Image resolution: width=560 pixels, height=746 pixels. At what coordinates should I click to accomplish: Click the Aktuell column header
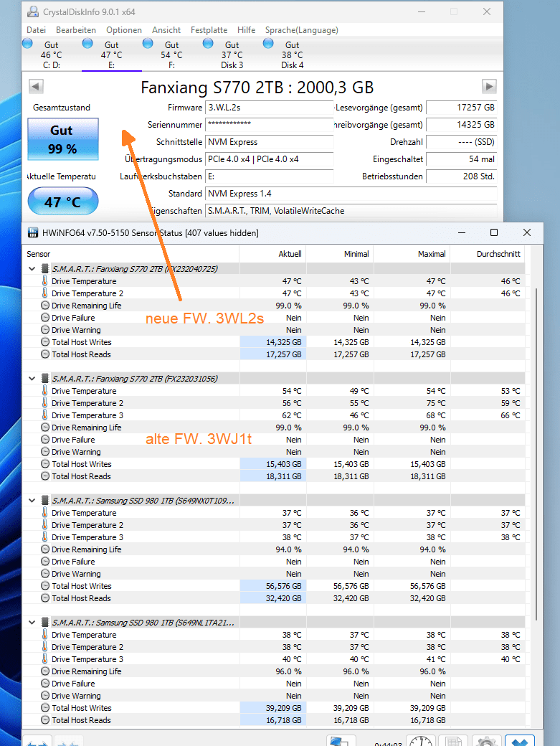[x=273, y=254]
